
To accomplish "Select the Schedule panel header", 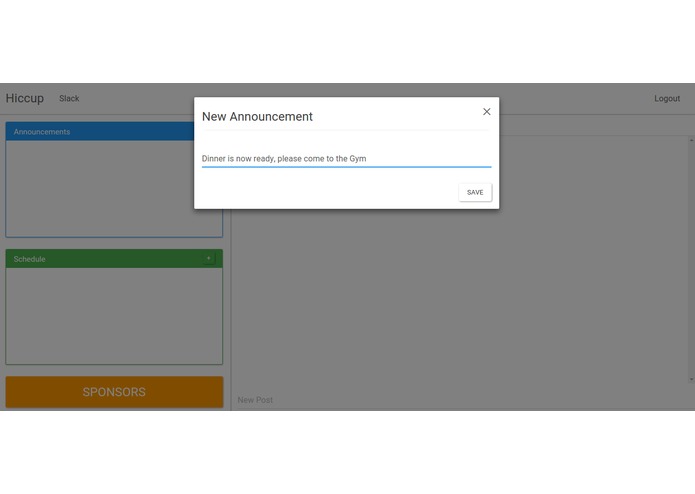I will point(114,259).
